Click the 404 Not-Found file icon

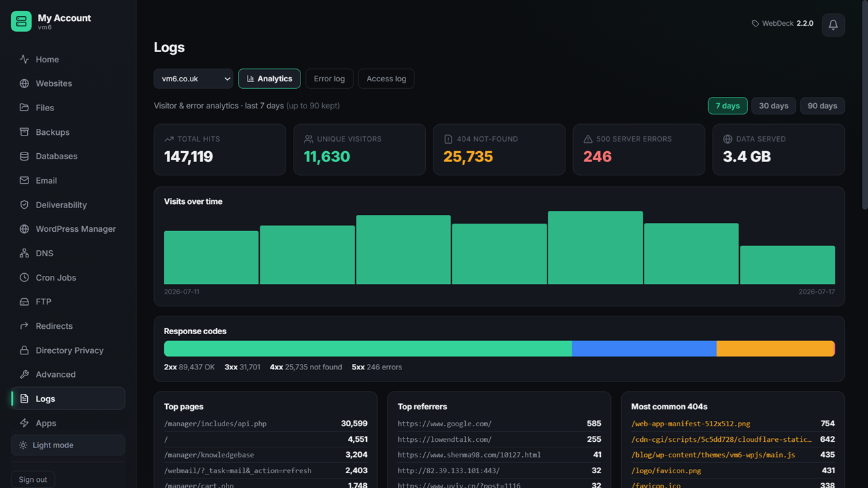coord(448,139)
